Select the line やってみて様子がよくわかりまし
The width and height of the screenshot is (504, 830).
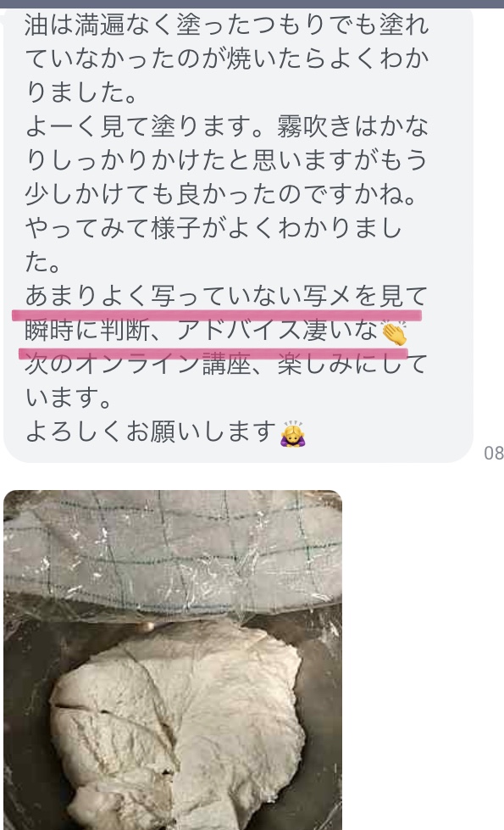pyautogui.click(x=213, y=228)
